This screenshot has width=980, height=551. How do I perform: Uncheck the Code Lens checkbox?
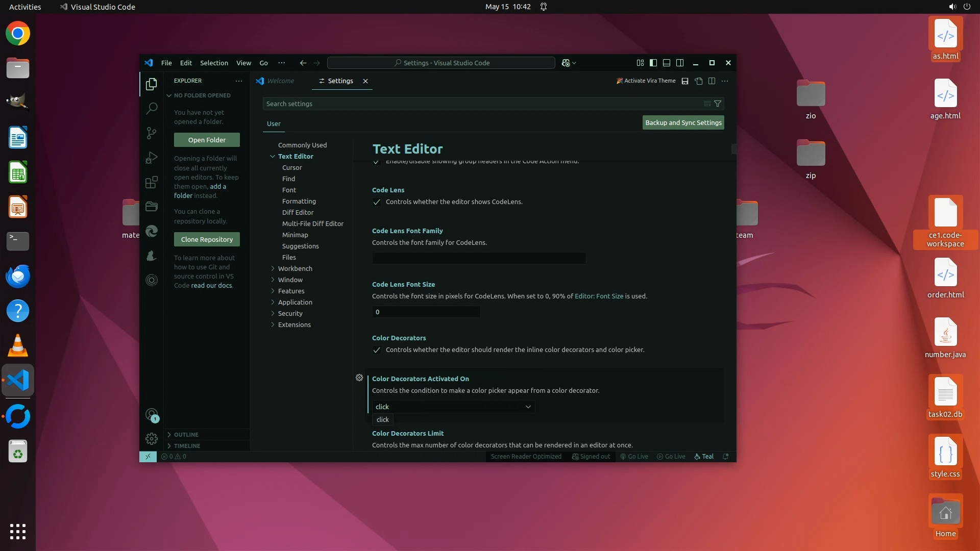tap(377, 202)
